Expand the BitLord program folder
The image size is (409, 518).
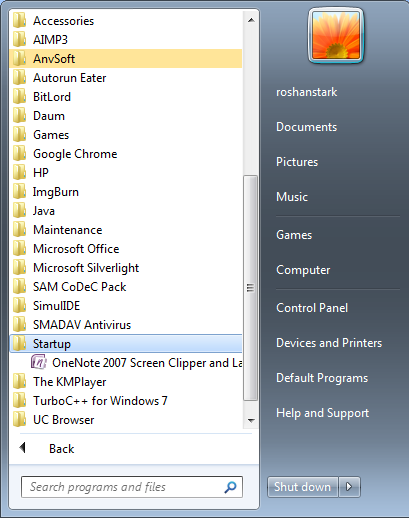[126, 97]
